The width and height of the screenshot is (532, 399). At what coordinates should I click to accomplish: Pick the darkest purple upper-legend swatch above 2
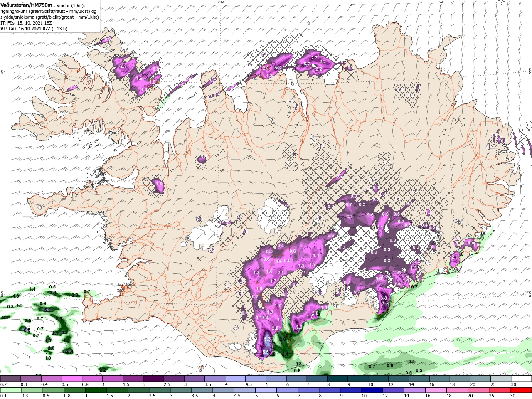point(153,379)
